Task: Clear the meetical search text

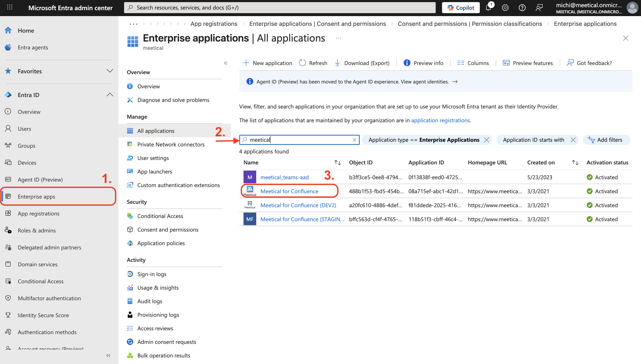Action: click(354, 140)
